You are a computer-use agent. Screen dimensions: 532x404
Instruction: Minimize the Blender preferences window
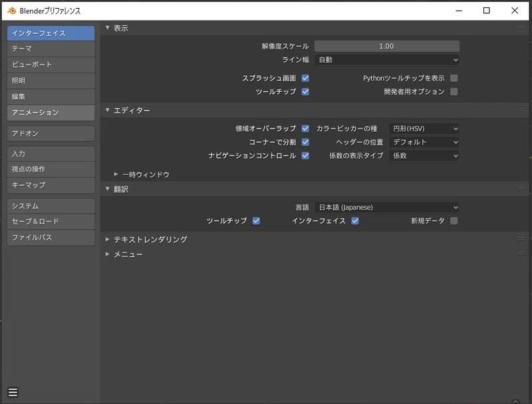pyautogui.click(x=459, y=11)
